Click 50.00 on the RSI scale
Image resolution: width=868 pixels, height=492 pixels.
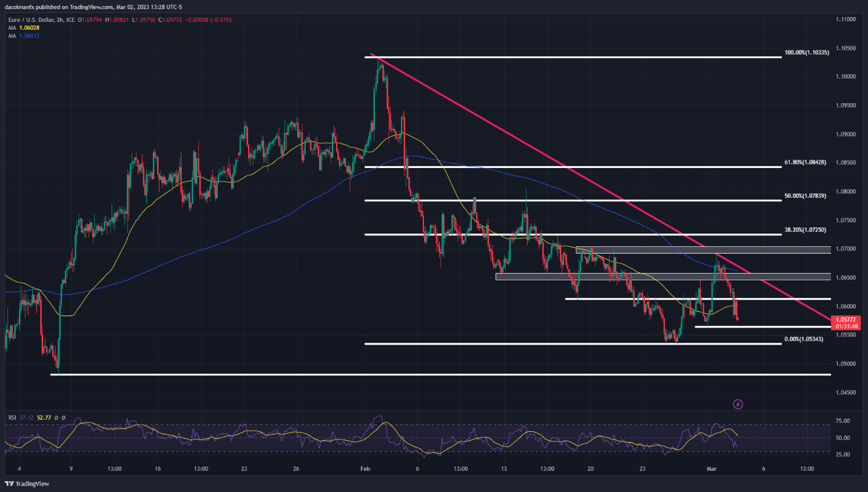842,438
